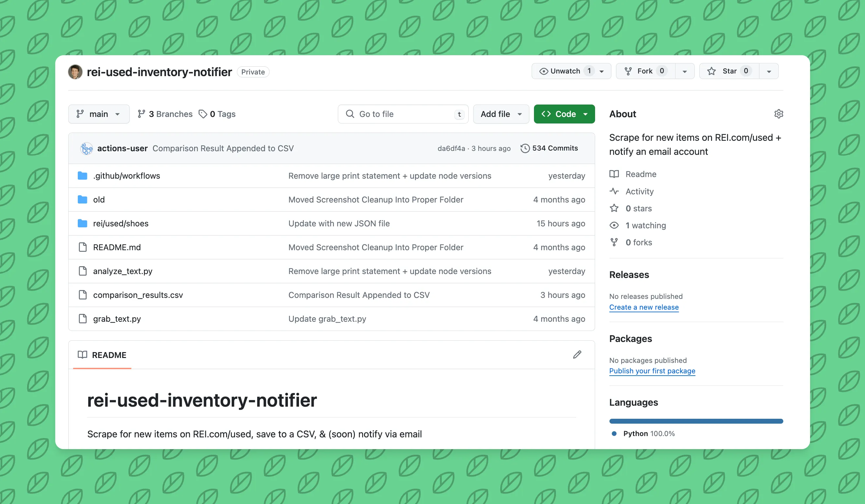This screenshot has width=865, height=504.
Task: Click analyze_text.py file icon
Action: pyautogui.click(x=82, y=271)
